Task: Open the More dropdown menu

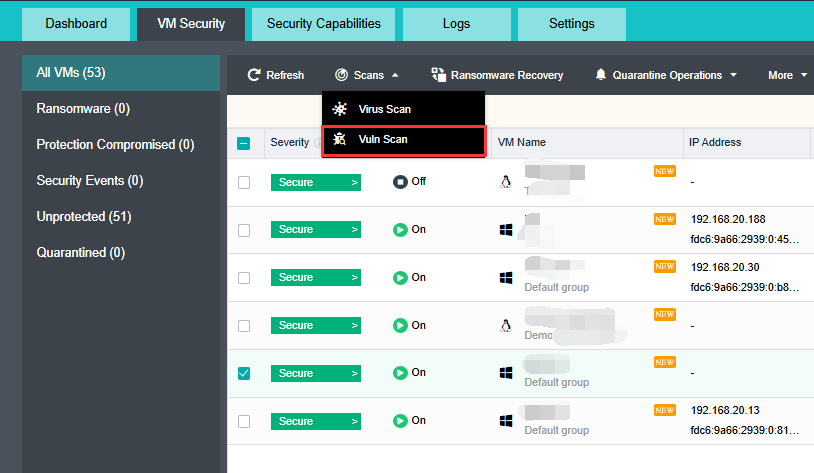Action: coord(787,75)
